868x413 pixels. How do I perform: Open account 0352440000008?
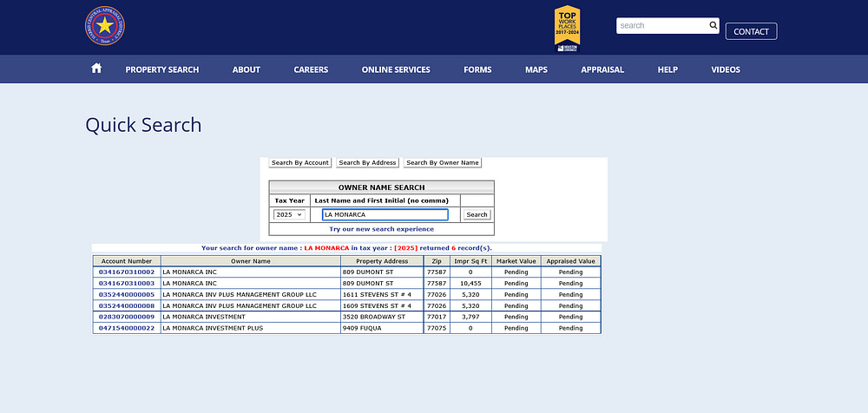tap(127, 305)
